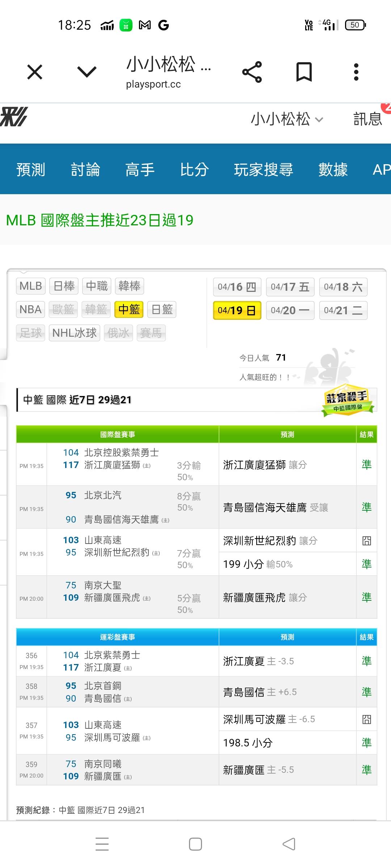Pick date 04/21 二
Image resolution: width=391 pixels, height=868 pixels.
coord(343,310)
